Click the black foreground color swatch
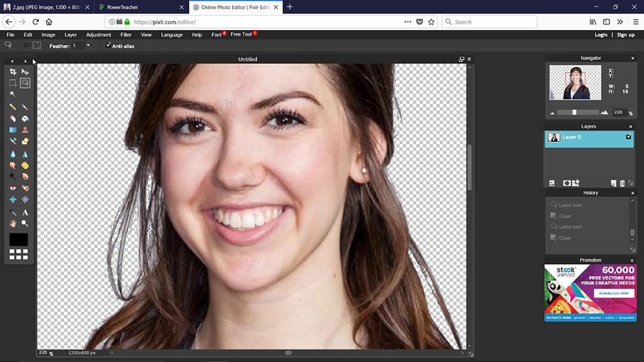The height and width of the screenshot is (362, 644). pos(19,239)
